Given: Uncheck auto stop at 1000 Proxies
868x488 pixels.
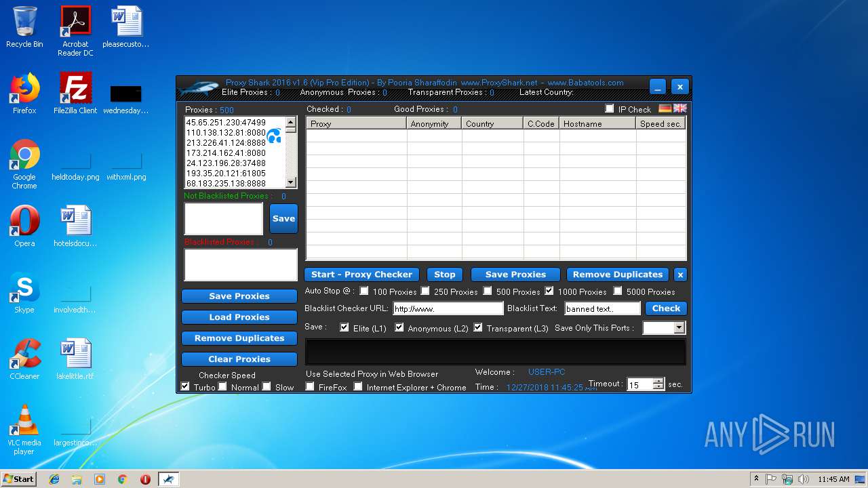Looking at the screenshot, I should tap(549, 291).
